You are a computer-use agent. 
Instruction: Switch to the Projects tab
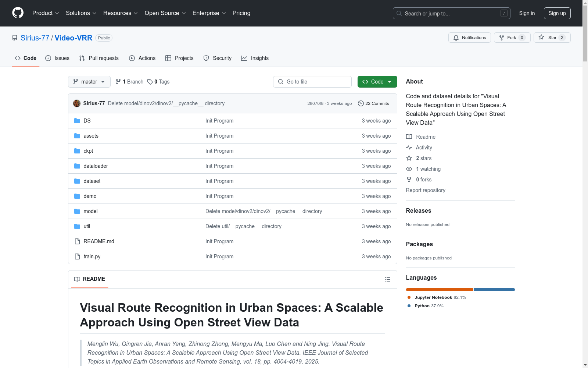pos(179,58)
